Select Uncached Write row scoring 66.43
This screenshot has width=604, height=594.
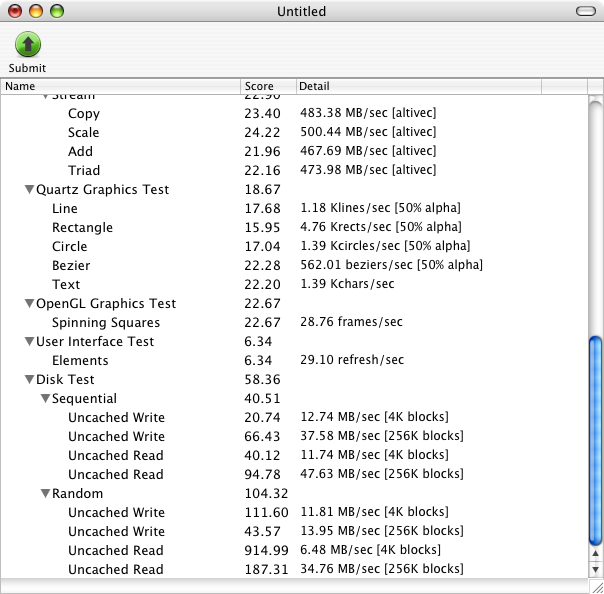point(294,436)
